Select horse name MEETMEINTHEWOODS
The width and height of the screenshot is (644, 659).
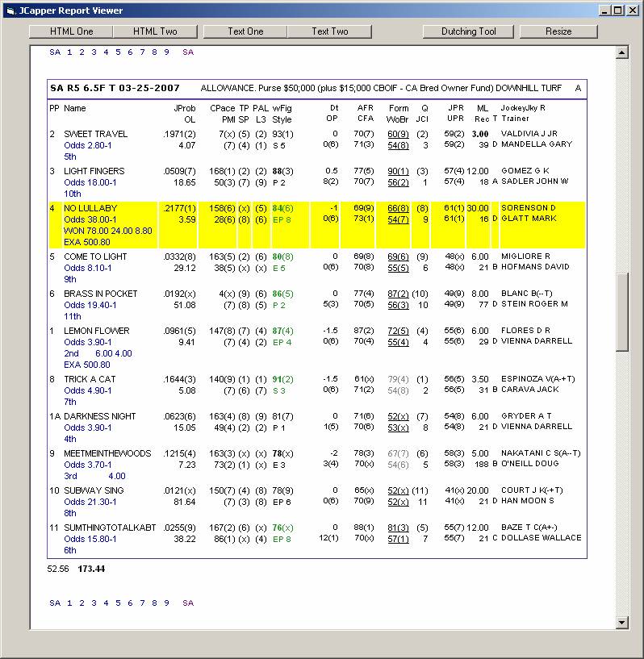107,453
